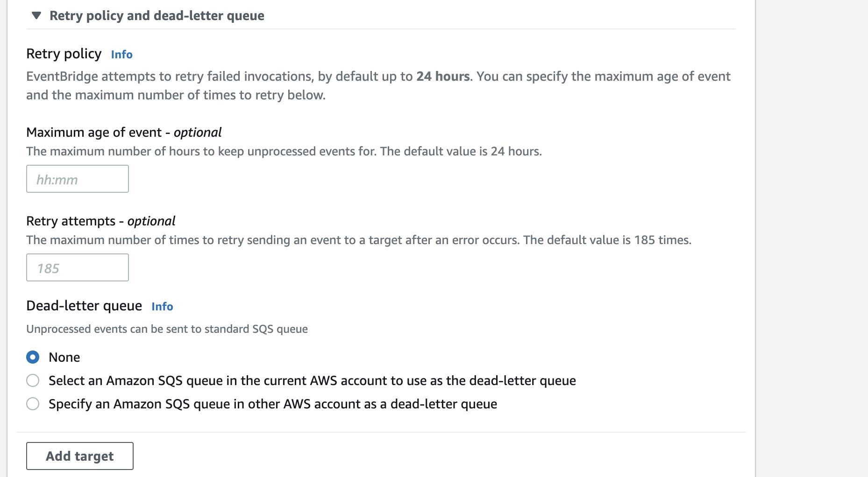868x477 pixels.
Task: Click the 'Dead-letter queue' subheading text
Action: coord(84,306)
